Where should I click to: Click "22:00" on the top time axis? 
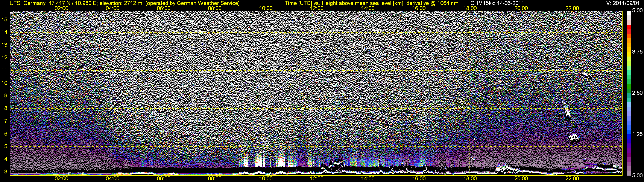[x=572, y=8]
